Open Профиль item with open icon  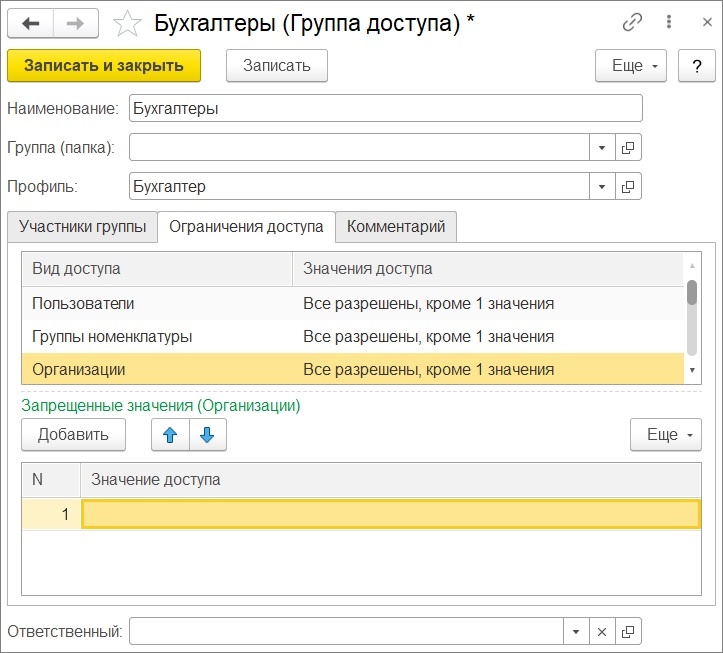pyautogui.click(x=628, y=186)
